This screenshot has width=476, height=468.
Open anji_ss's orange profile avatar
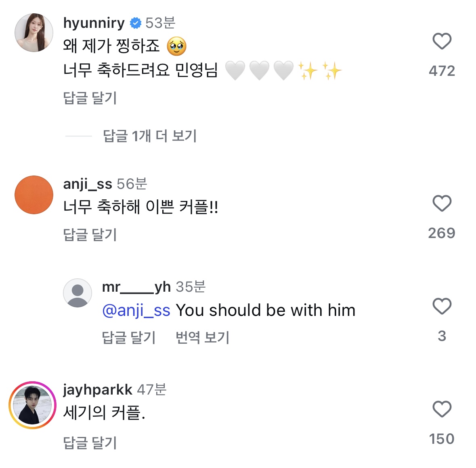(x=34, y=195)
